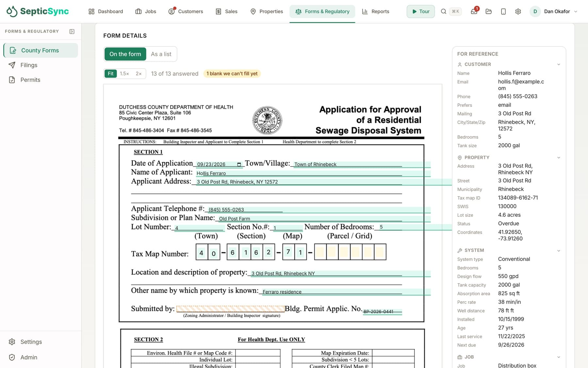The height and width of the screenshot is (368, 588).
Task: Collapse the Forms & Regulatory sidebar panel
Action: pyautogui.click(x=72, y=31)
